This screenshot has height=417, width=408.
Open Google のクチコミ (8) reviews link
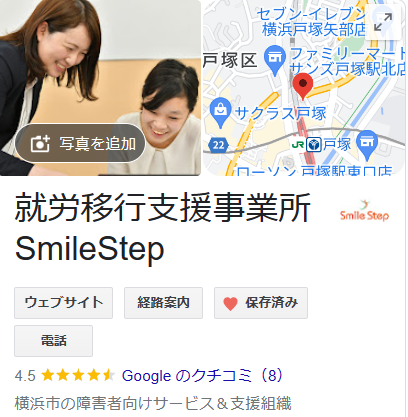(202, 376)
